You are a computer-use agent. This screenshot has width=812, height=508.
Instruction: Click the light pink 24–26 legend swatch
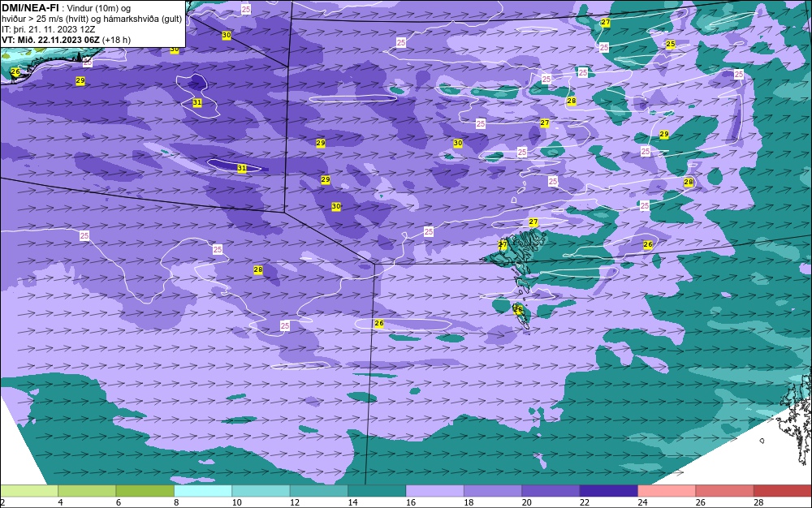(667, 491)
